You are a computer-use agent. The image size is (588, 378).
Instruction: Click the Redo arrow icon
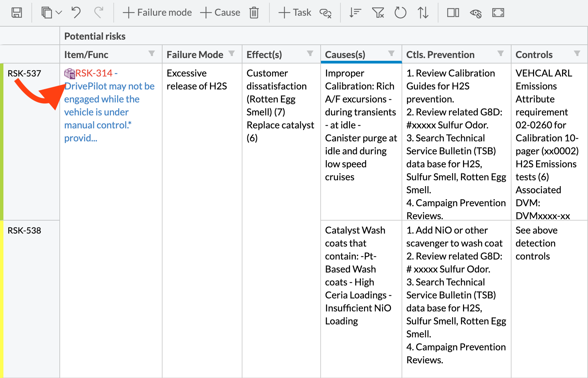[99, 13]
